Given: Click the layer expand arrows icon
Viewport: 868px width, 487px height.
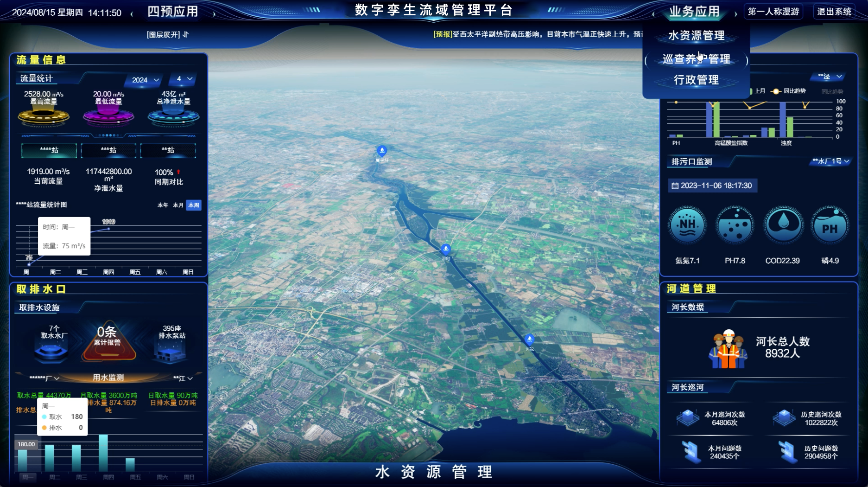Looking at the screenshot, I should tap(186, 34).
